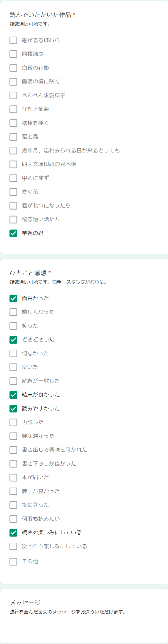The height and width of the screenshot is (644, 168).
Task: Tick the 泣いた checkbox
Action: [13, 367]
